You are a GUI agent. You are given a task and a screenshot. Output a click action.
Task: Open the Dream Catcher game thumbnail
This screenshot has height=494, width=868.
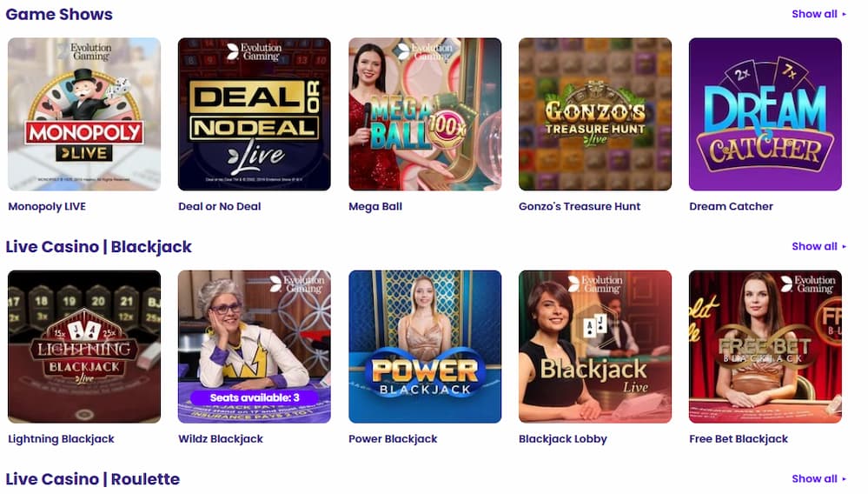pos(765,114)
